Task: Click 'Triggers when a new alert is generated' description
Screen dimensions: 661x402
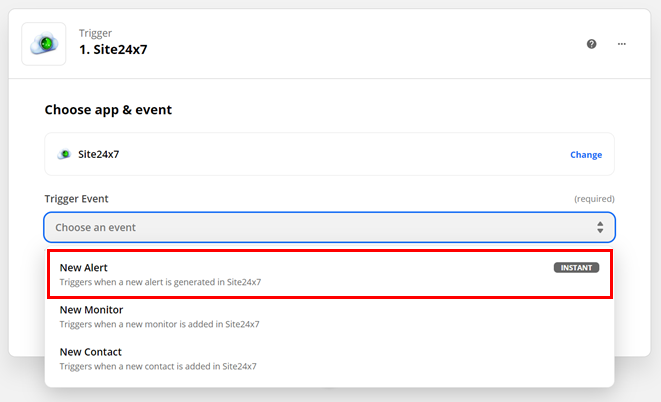Action: 160,282
